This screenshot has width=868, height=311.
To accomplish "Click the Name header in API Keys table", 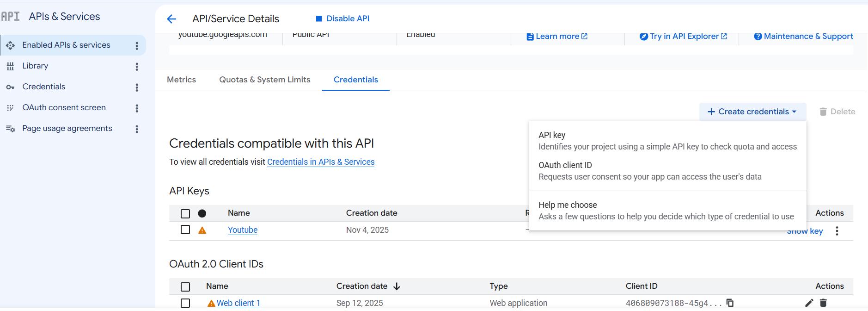I will click(238, 213).
